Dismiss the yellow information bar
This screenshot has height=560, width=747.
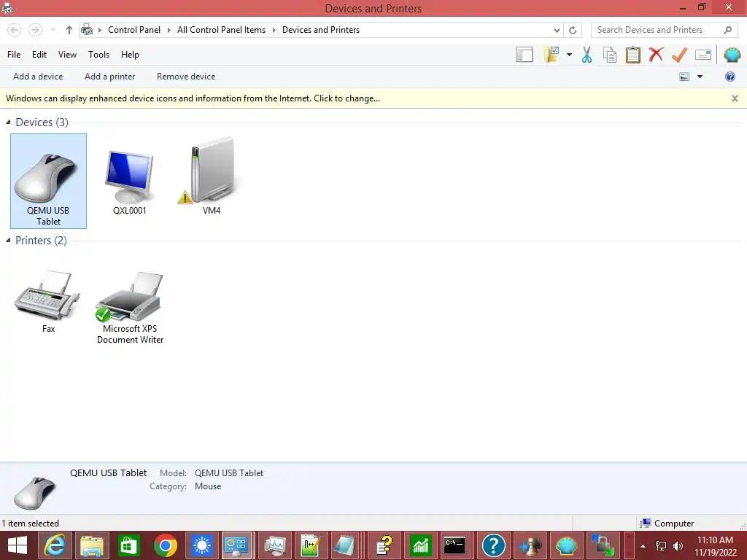735,98
